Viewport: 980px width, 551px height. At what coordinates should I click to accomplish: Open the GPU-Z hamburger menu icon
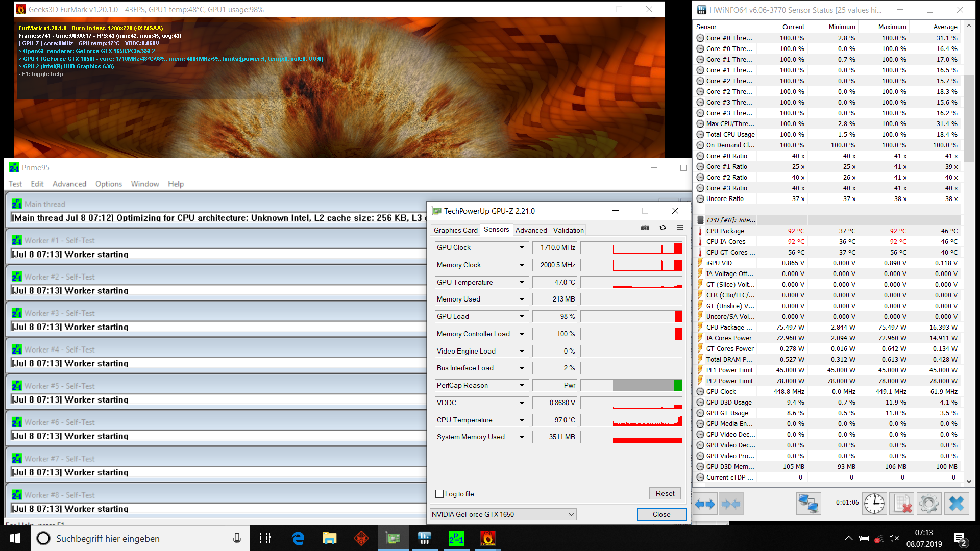click(680, 228)
